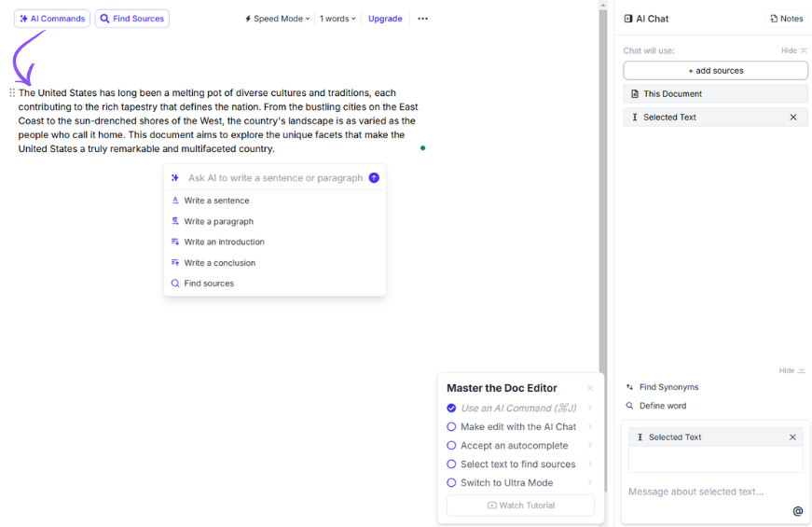Select Find sources in AI menu
This screenshot has width=812, height=527.
(x=274, y=284)
